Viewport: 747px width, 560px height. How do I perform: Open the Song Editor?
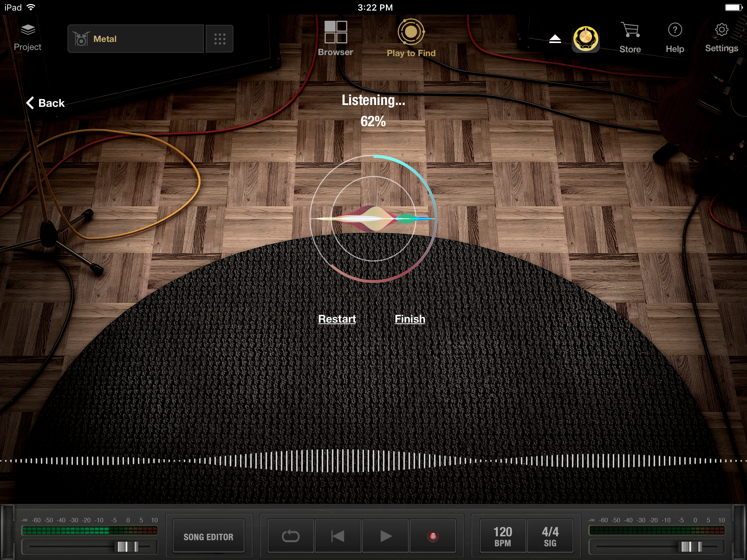pyautogui.click(x=209, y=537)
